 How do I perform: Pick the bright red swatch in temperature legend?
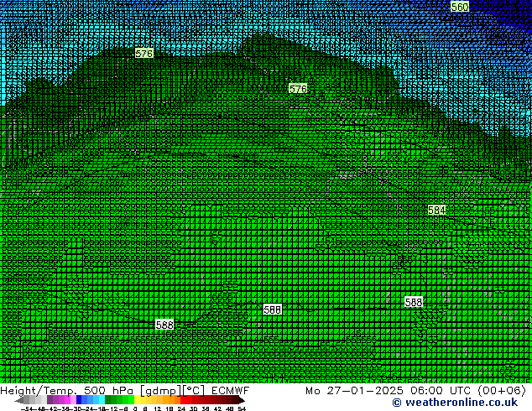[183, 400]
